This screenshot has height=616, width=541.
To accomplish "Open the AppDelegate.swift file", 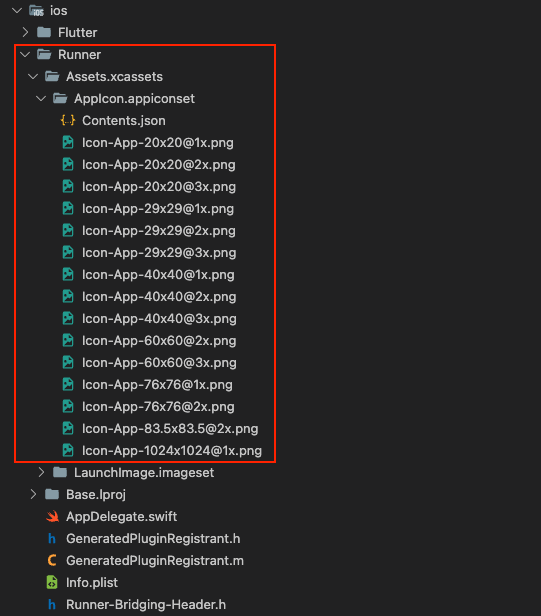I will 121,517.
